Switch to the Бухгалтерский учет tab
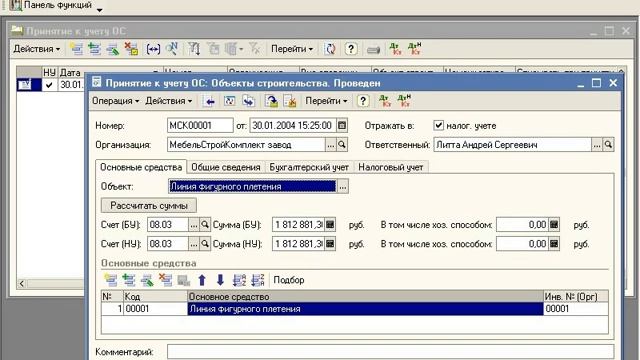The image size is (640, 360). click(309, 167)
